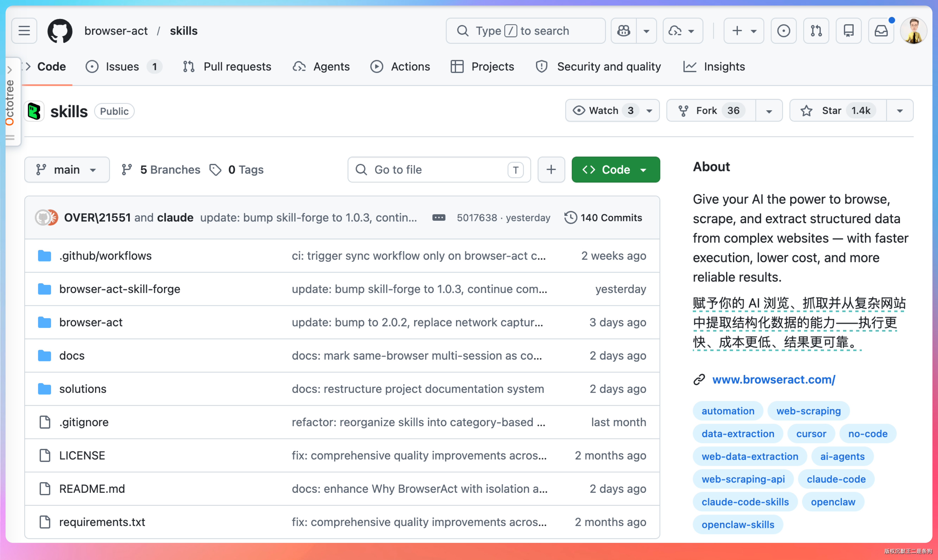
Task: Open the Copilot dropdown arrow
Action: coord(646,31)
